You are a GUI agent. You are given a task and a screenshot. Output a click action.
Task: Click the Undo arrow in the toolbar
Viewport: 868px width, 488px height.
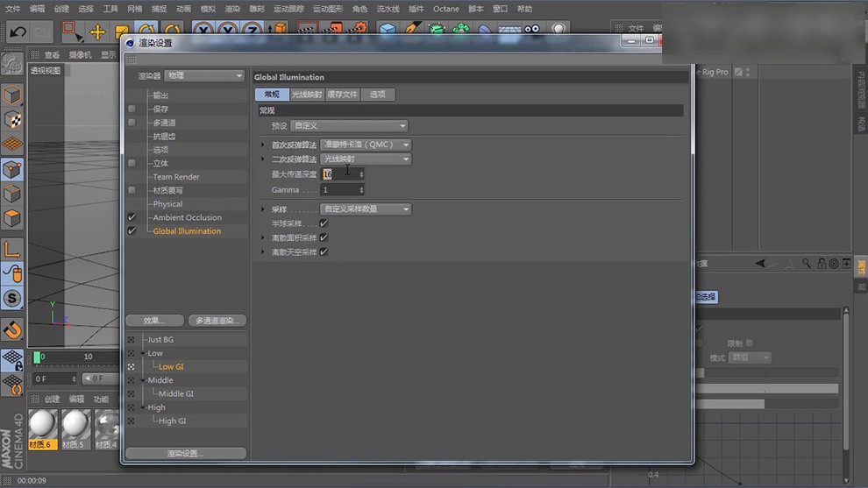(x=18, y=32)
